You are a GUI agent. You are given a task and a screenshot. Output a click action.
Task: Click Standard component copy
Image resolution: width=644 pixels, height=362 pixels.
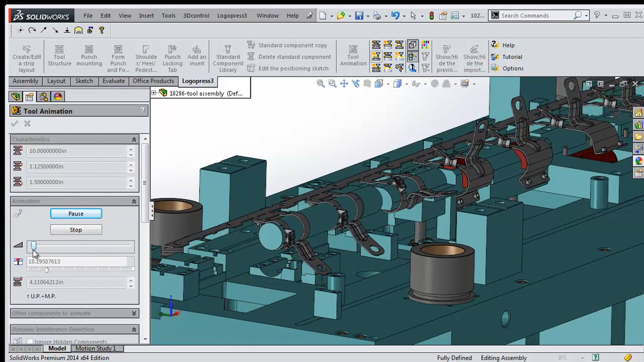pos(287,45)
